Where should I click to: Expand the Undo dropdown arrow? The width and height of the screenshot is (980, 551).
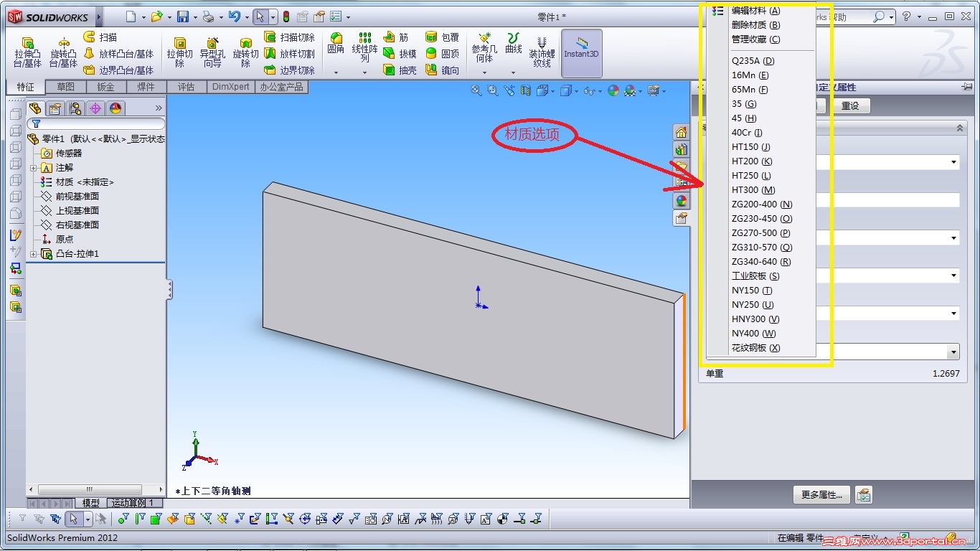click(x=246, y=17)
